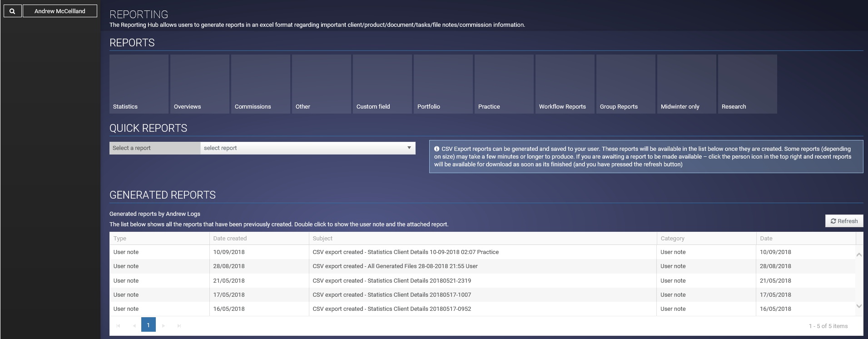Open the Workflow Reports tile
The image size is (868, 339).
[565, 84]
